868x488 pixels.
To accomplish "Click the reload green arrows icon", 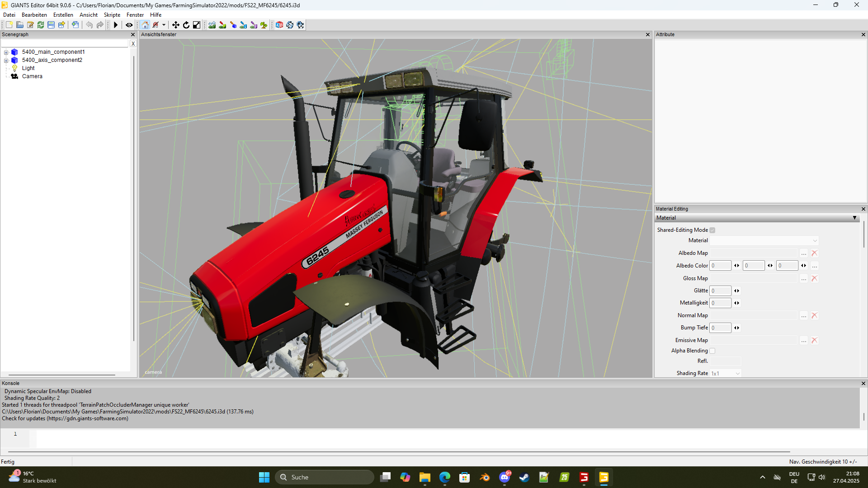I will (x=41, y=25).
